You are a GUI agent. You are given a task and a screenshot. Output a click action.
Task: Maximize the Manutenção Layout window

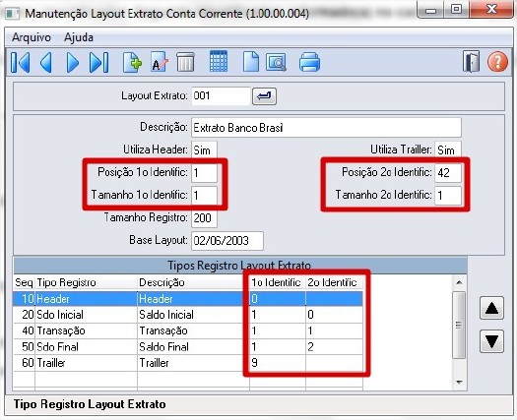click(457, 9)
